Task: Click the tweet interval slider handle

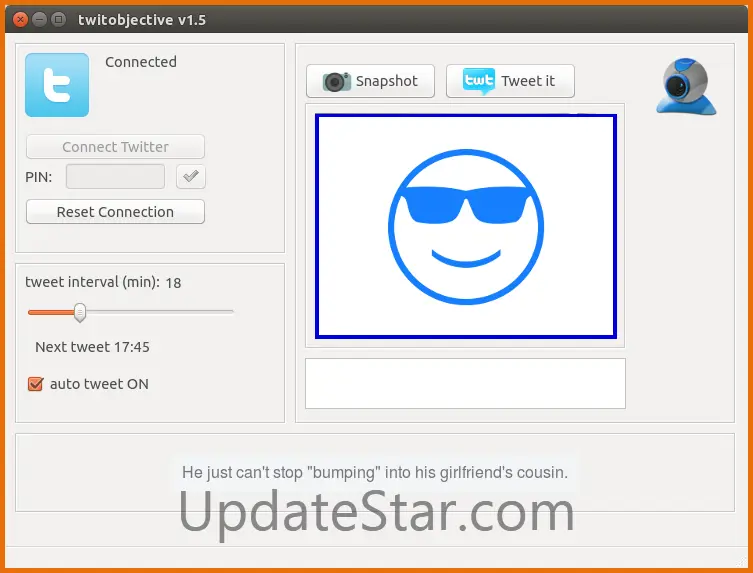Action: tap(80, 313)
